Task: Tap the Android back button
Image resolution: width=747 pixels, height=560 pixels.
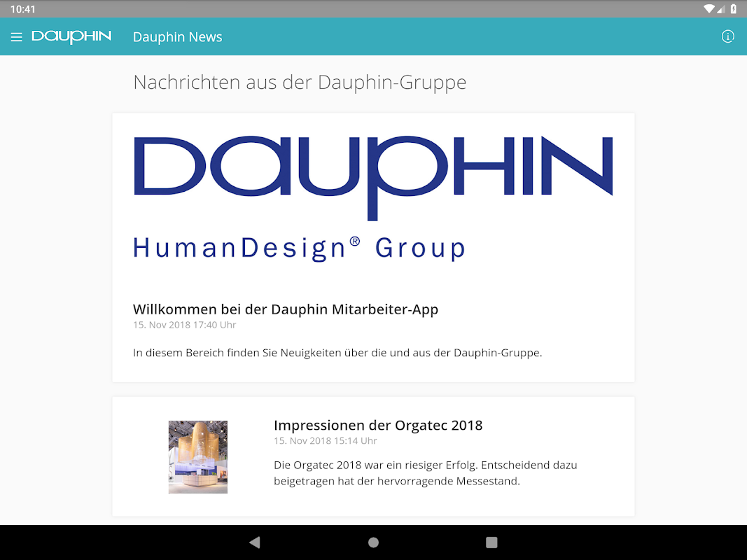Action: coord(255,542)
